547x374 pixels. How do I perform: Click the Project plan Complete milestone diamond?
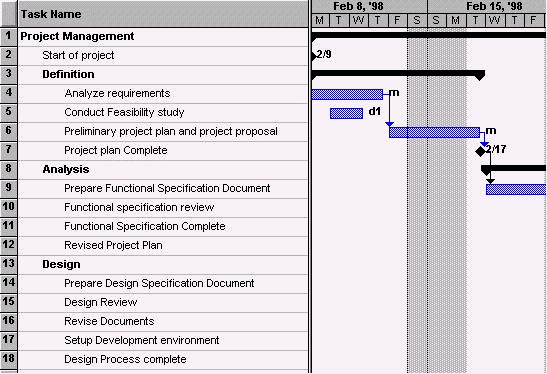tap(480, 151)
